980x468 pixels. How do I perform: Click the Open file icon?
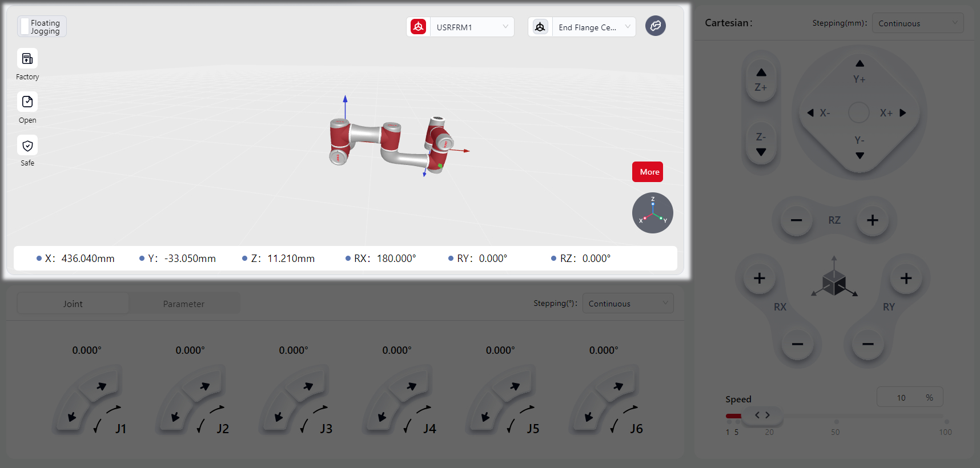(x=27, y=102)
